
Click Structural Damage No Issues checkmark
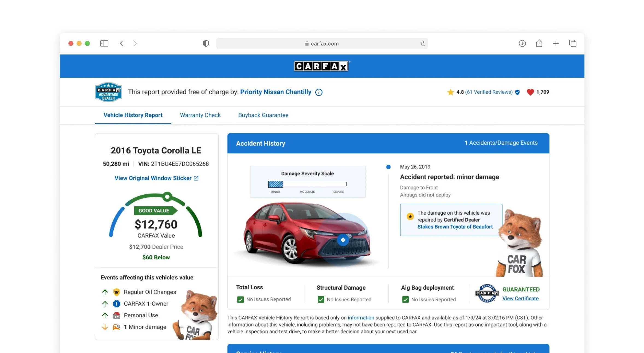321,299
